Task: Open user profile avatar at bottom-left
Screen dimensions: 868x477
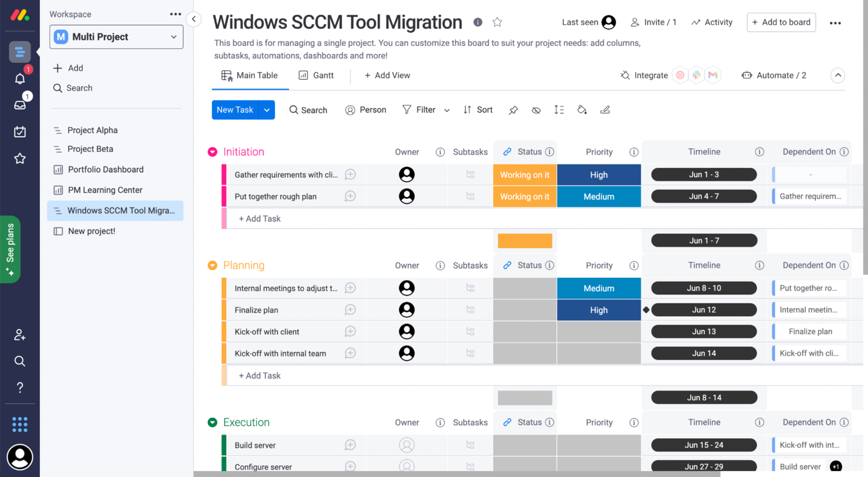Action: (x=19, y=457)
